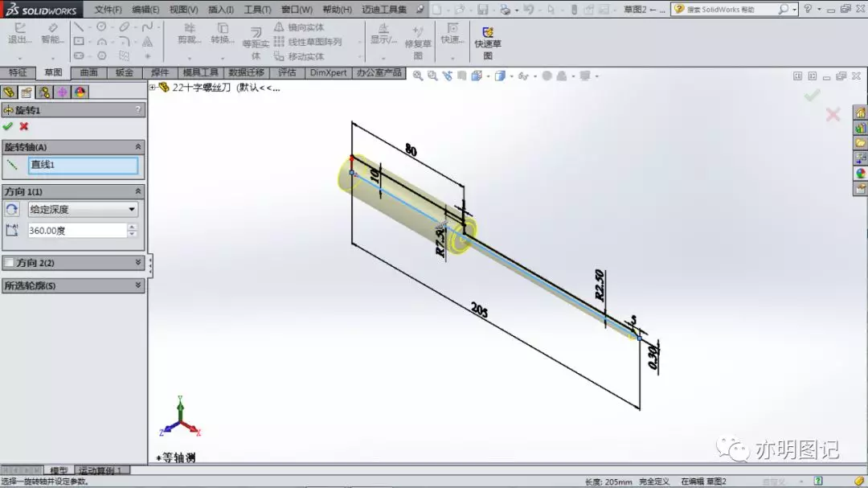Screen dimensions: 868x488
Task: Select the 运动算例 1 bottom tab
Action: coord(102,470)
